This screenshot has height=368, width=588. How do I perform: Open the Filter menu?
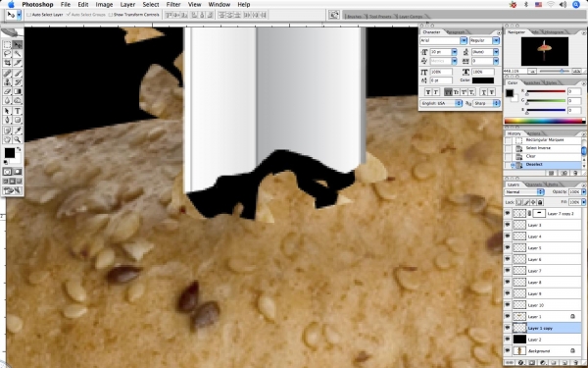pyautogui.click(x=173, y=5)
